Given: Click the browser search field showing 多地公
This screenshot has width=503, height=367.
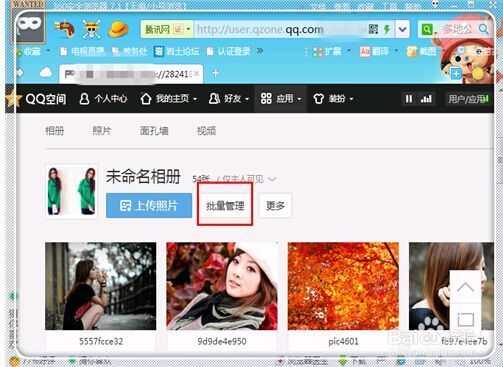Looking at the screenshot, I should click(458, 30).
